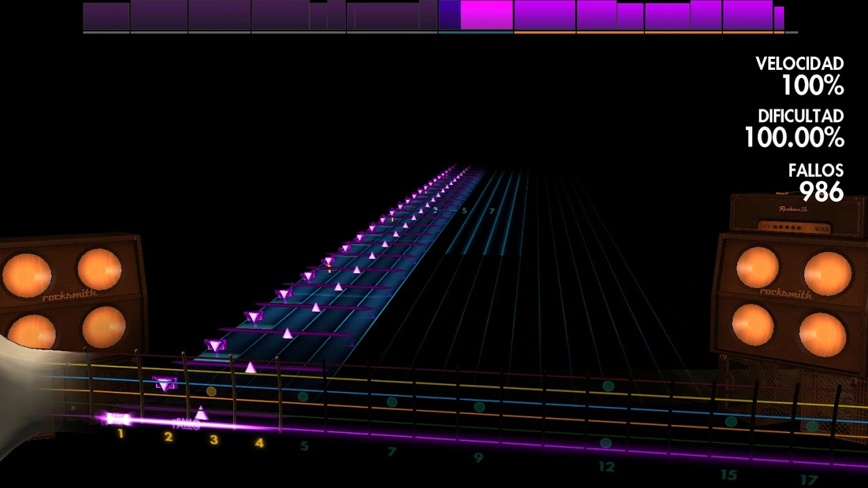Click the FALLO miss indicator near fret 2

185,425
